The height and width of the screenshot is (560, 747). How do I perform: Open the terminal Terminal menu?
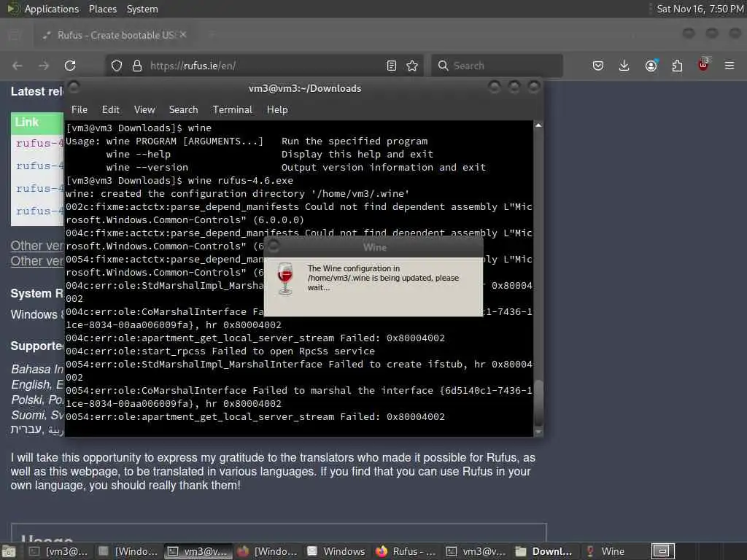coord(233,109)
